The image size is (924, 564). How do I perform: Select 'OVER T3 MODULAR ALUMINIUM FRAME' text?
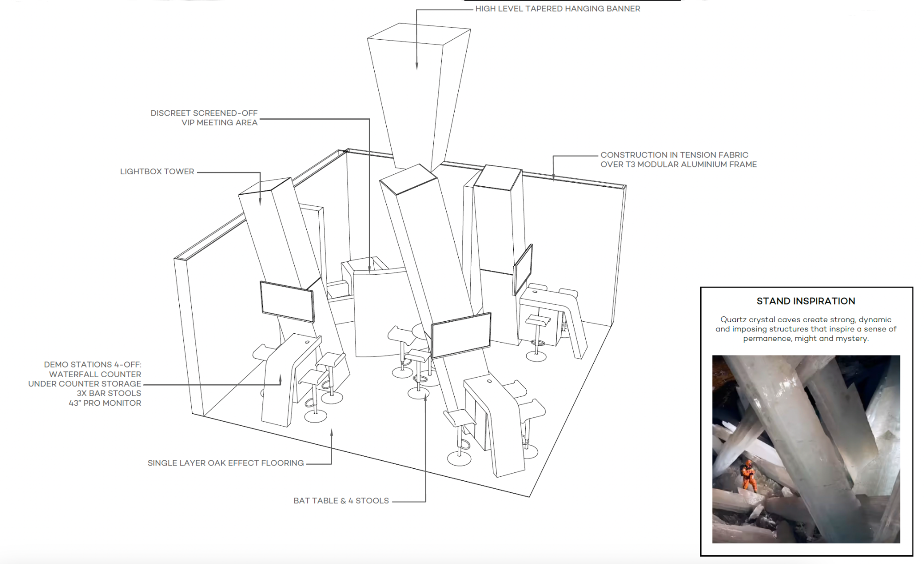[678, 165]
